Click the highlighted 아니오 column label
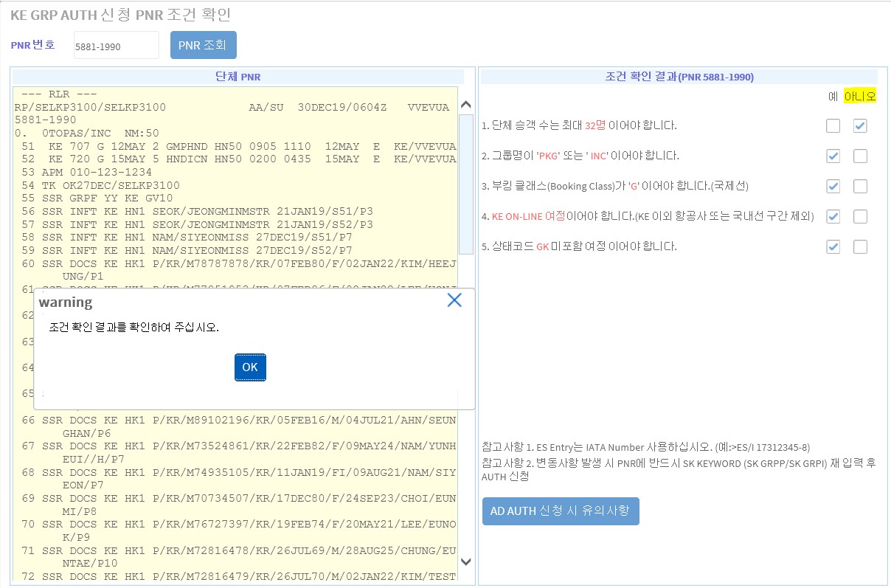The image size is (891, 588). [x=860, y=97]
